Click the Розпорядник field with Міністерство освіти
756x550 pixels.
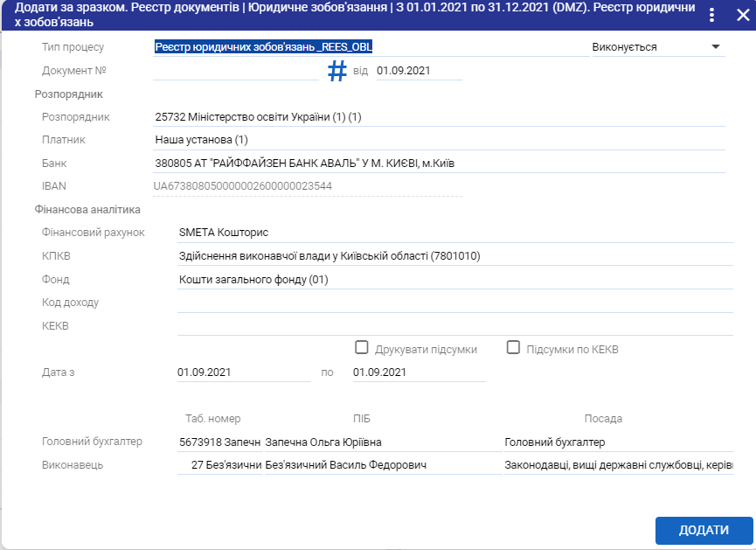437,117
